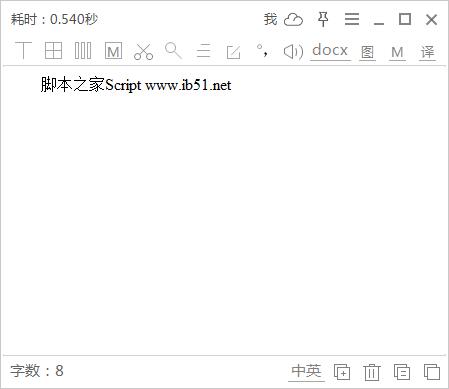This screenshot has width=449, height=389.
Task: Click the blank overlapping-pages copy icon
Action: tap(432, 372)
